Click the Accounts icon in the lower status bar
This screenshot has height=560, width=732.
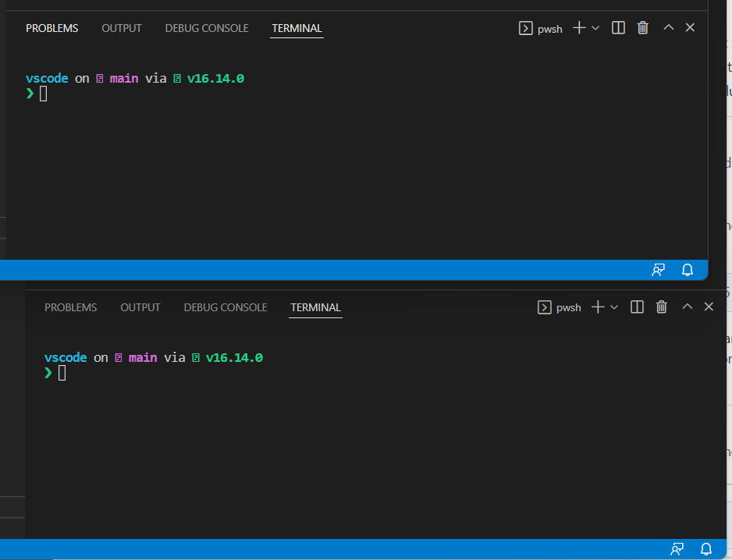coord(677,548)
